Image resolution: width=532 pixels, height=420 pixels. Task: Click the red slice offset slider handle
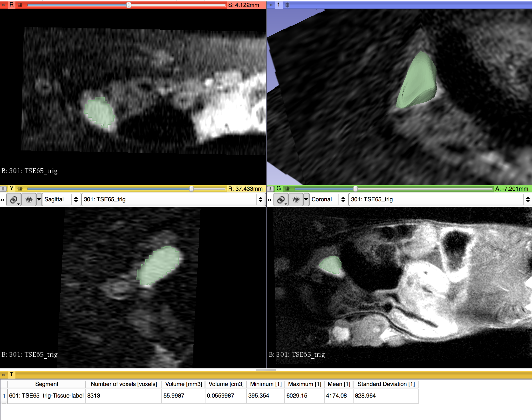coord(128,5)
